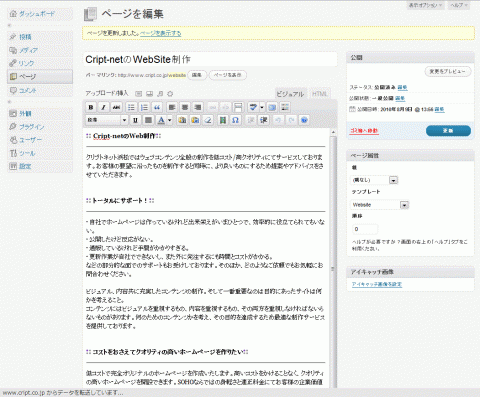
Task: Click the permalink Edit button
Action: tap(197, 75)
